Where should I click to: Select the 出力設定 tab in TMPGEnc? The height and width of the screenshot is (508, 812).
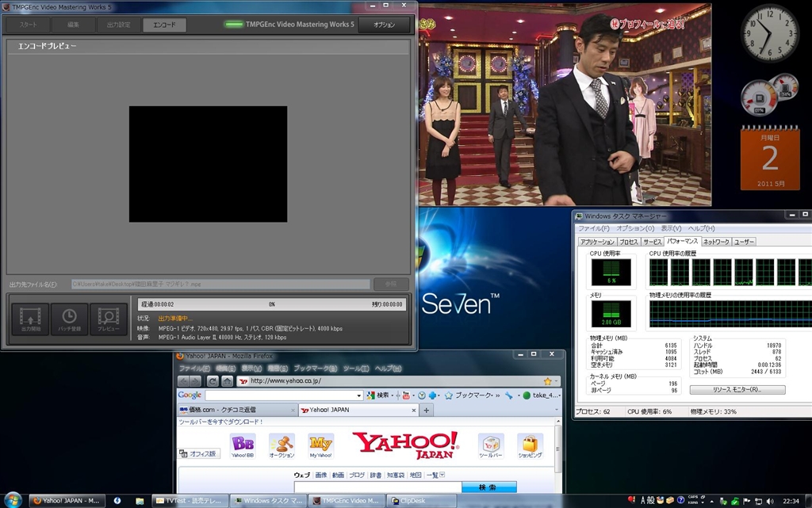click(119, 25)
